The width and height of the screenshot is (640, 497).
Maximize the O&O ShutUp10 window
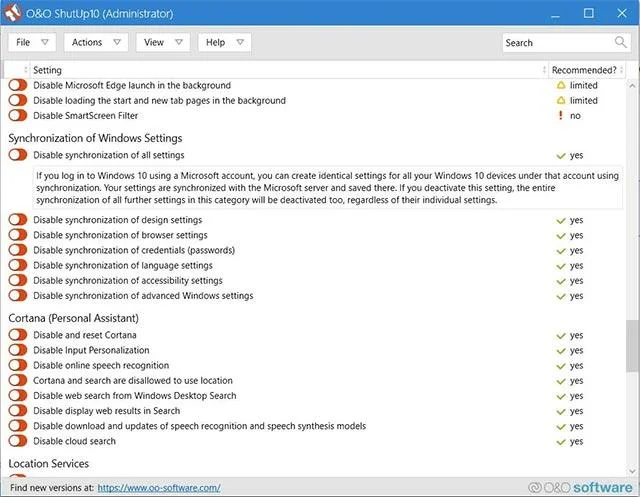[x=589, y=13]
